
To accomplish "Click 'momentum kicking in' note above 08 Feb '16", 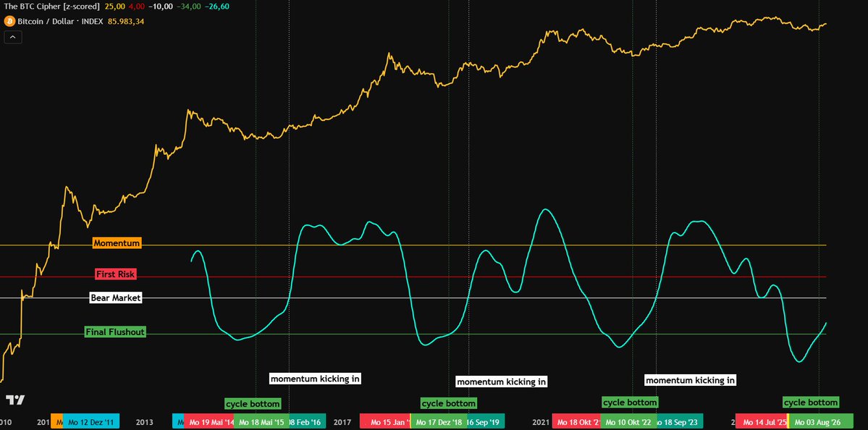I will tap(316, 379).
